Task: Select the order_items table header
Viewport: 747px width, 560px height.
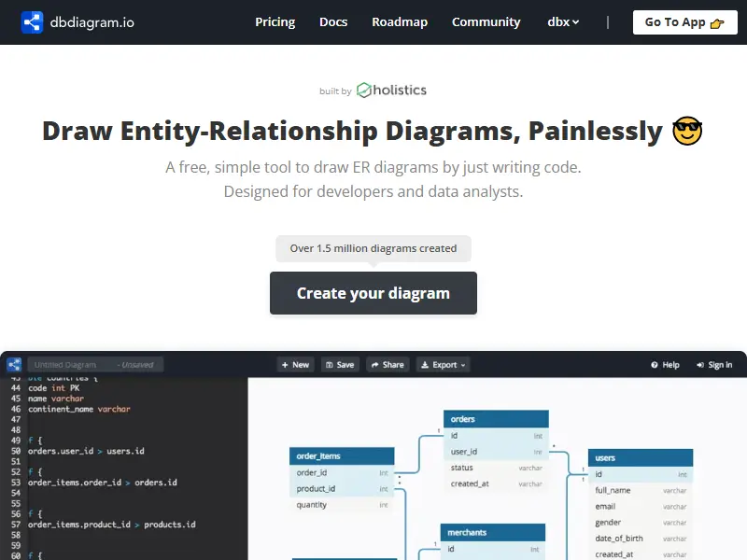Action: pos(342,456)
